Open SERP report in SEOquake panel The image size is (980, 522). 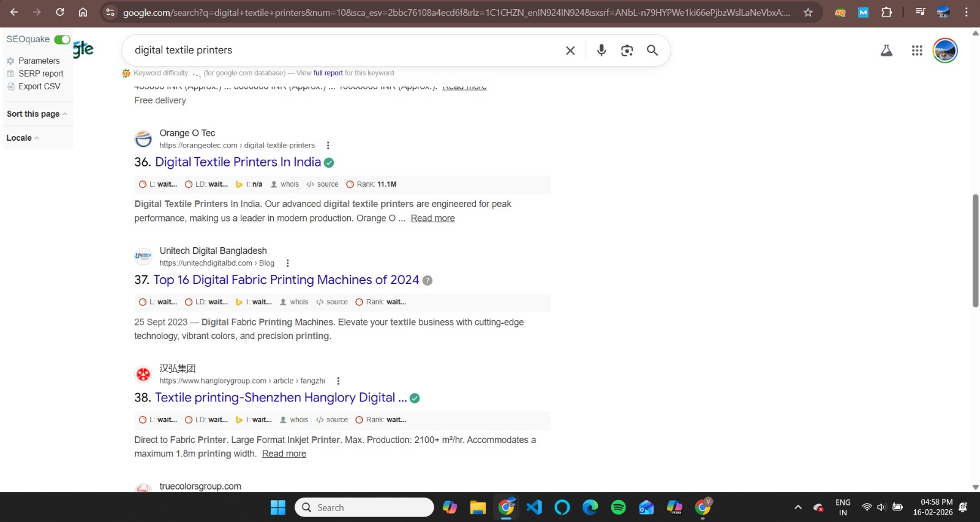pyautogui.click(x=40, y=73)
